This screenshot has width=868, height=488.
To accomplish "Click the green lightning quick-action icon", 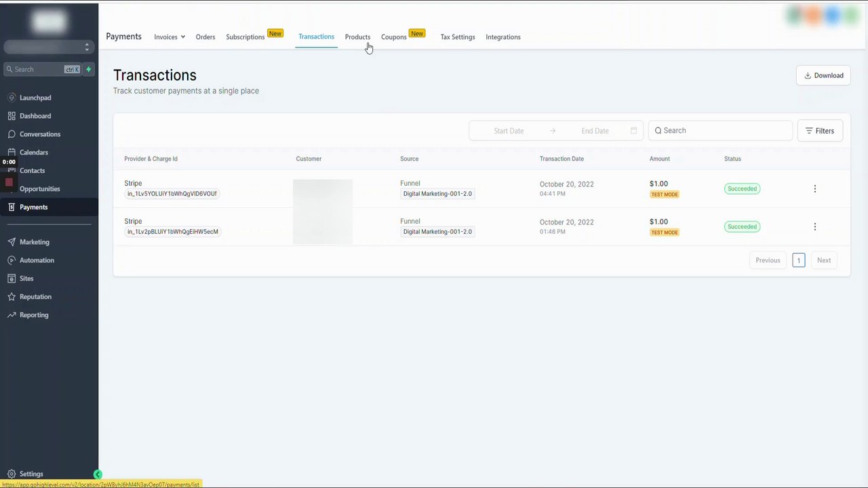I will tap(88, 69).
